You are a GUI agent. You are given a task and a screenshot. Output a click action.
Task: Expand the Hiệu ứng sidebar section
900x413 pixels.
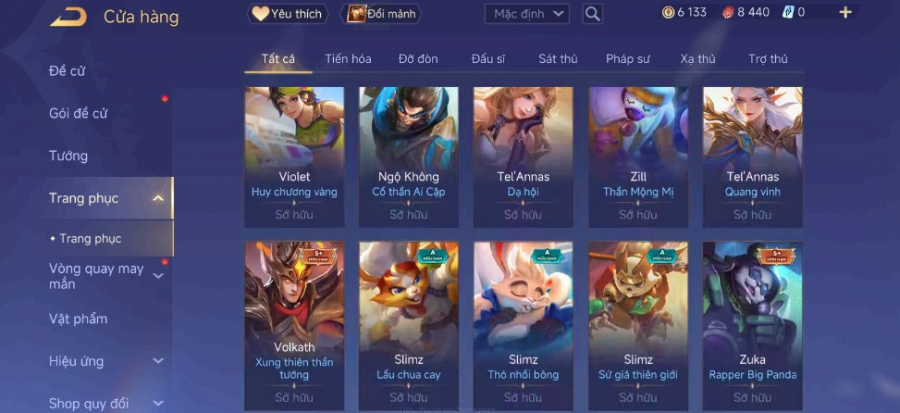coord(158,361)
